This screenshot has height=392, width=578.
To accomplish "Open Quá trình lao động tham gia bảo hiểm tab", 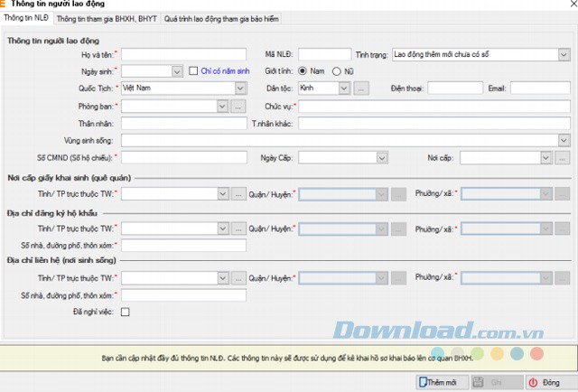I will coord(224,17).
